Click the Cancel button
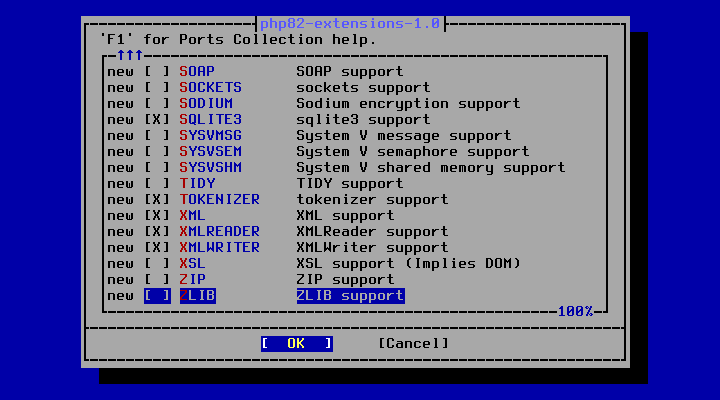The image size is (720, 400). [x=413, y=344]
